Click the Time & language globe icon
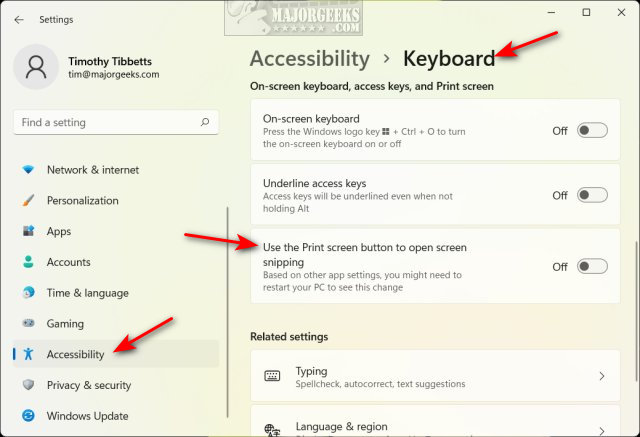This screenshot has height=437, width=640. pos(28,294)
